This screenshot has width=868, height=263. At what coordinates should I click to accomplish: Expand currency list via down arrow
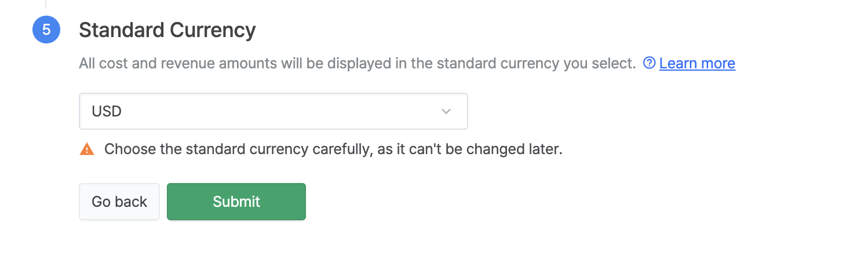[446, 111]
